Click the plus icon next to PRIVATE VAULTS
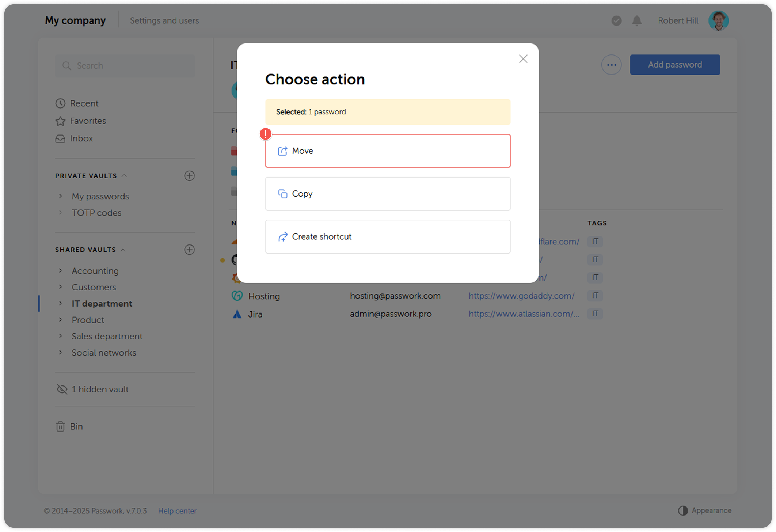This screenshot has width=776, height=532. [189, 176]
